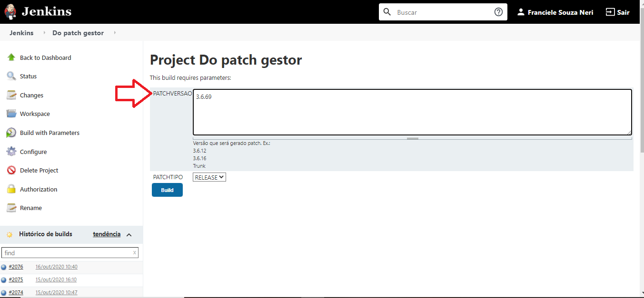Open the tendência trend link
644x298 pixels.
coord(107,234)
